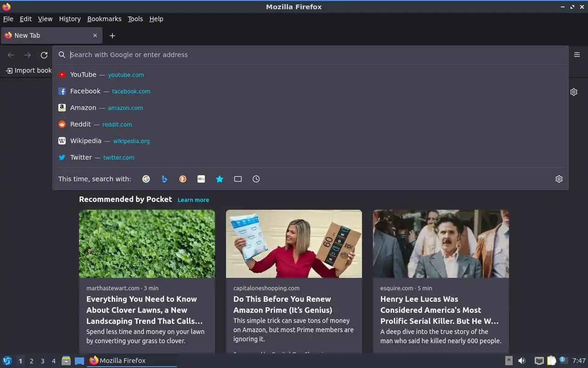
Task: Click the Forward navigation arrow
Action: click(28, 55)
